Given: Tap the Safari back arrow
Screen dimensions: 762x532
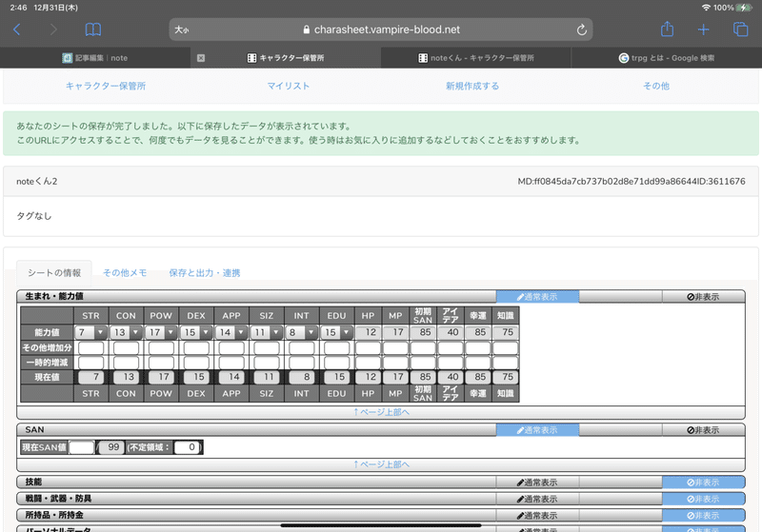Looking at the screenshot, I should point(17,30).
